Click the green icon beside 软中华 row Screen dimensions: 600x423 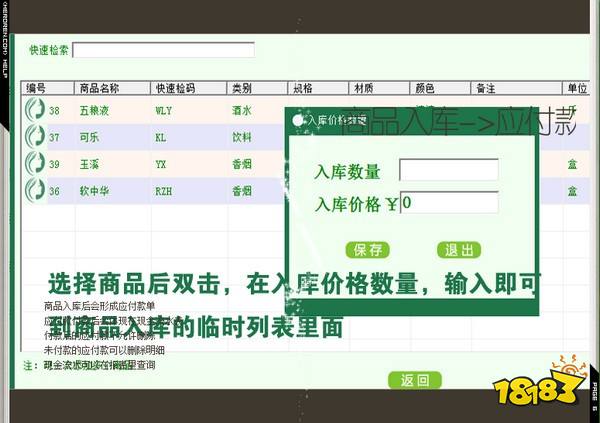tap(35, 190)
